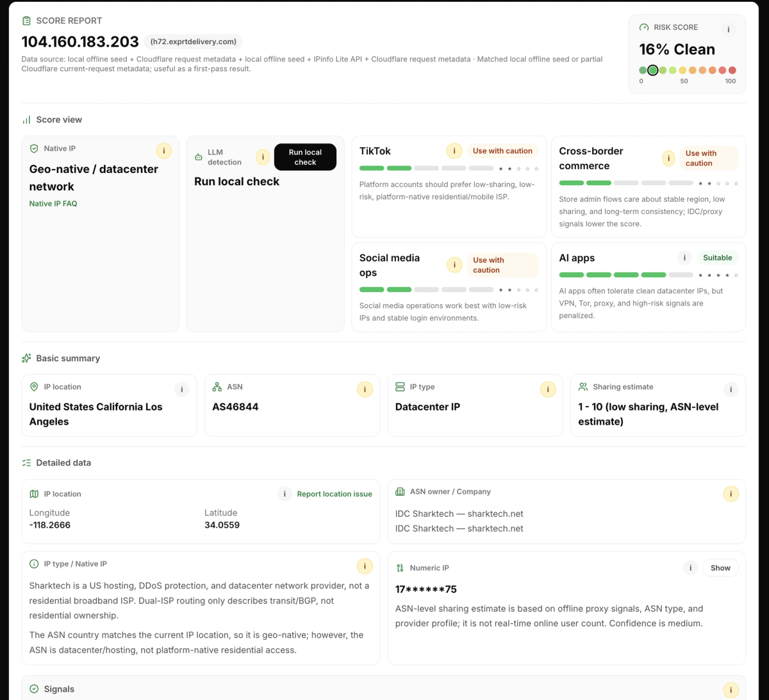The width and height of the screenshot is (769, 700).
Task: Click first IDC Sharktech — sharktech.net line
Action: coord(459,514)
